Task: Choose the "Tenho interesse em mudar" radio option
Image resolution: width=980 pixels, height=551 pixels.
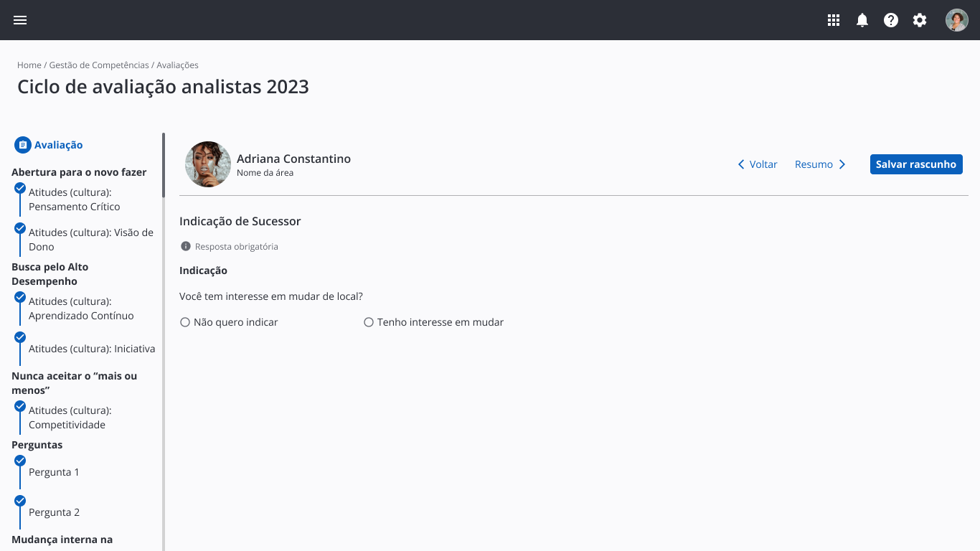Action: point(369,323)
